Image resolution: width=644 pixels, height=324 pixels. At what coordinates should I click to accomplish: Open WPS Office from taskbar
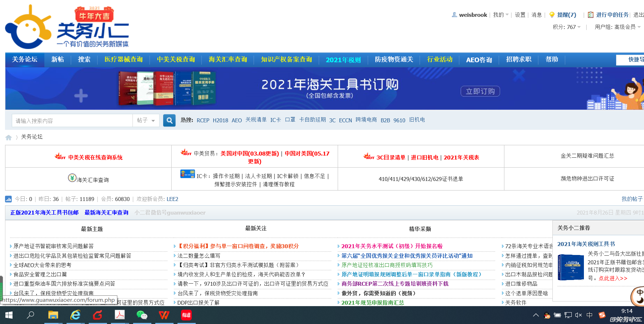[x=164, y=315]
